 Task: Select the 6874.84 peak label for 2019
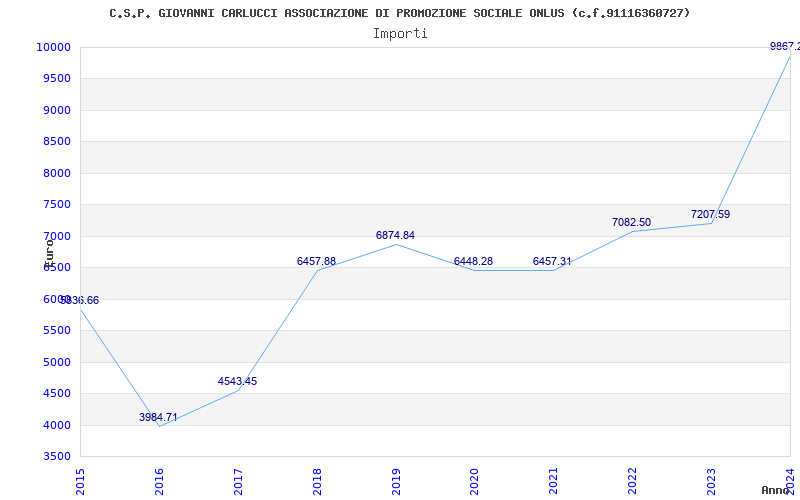pos(395,235)
